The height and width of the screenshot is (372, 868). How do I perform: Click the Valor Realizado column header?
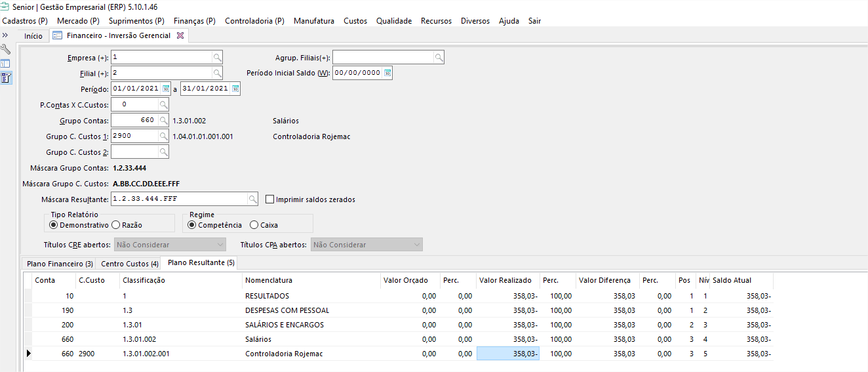[505, 280]
